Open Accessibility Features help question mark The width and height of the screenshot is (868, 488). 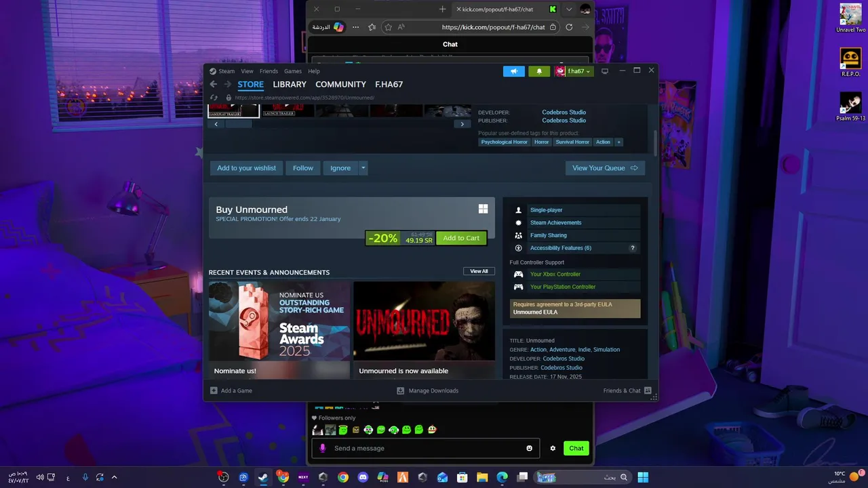pyautogui.click(x=633, y=248)
